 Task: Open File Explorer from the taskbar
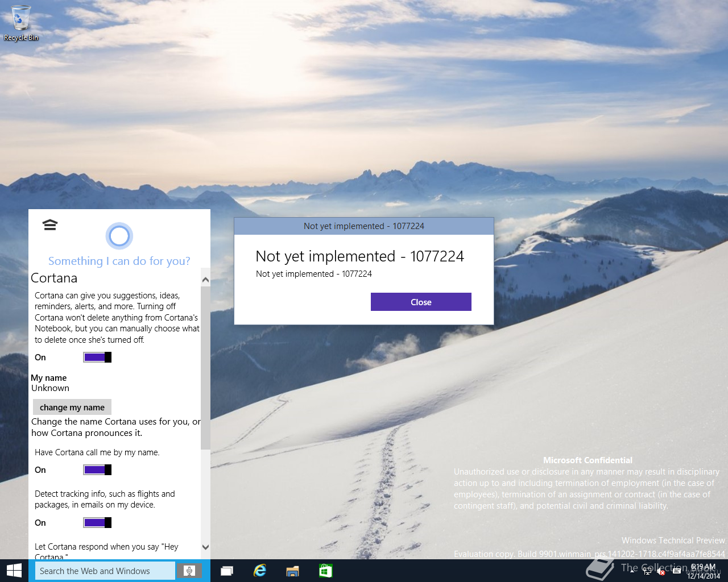click(292, 571)
